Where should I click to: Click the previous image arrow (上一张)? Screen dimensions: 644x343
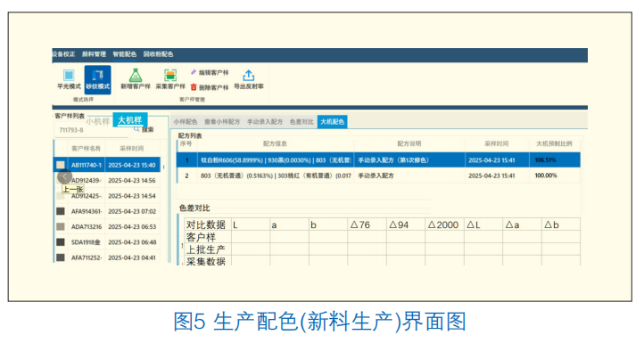pos(64,176)
